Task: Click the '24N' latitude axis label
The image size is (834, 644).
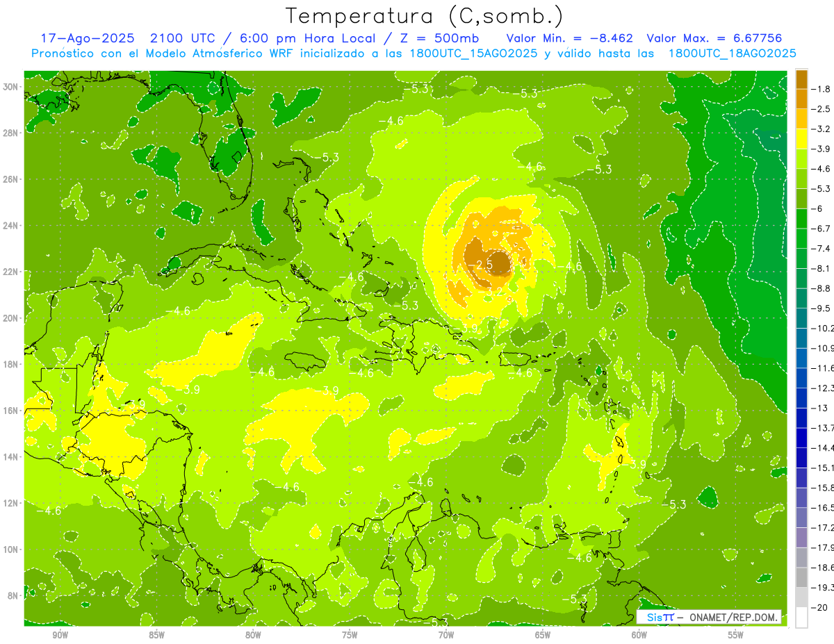Action: pyautogui.click(x=11, y=225)
